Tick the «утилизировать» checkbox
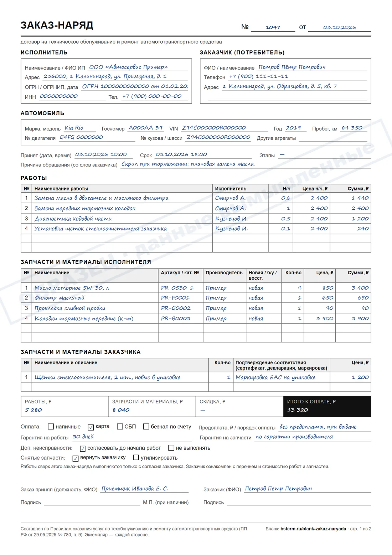 tap(136, 458)
